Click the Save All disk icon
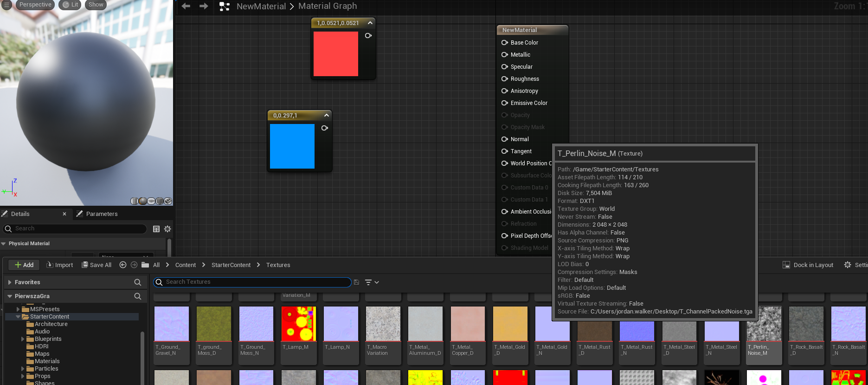Screen dimensions: 868x385 pyautogui.click(x=85, y=265)
